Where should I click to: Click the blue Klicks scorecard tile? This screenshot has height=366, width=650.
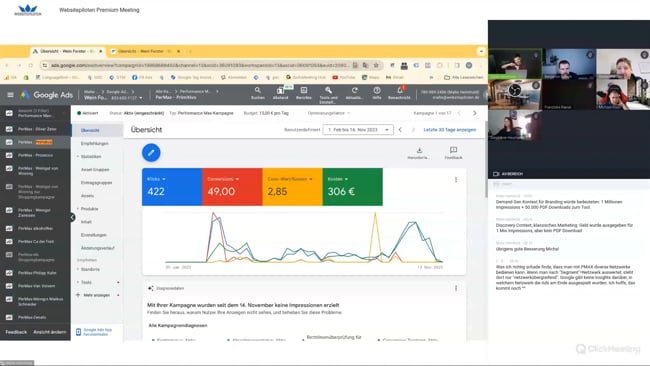point(172,187)
